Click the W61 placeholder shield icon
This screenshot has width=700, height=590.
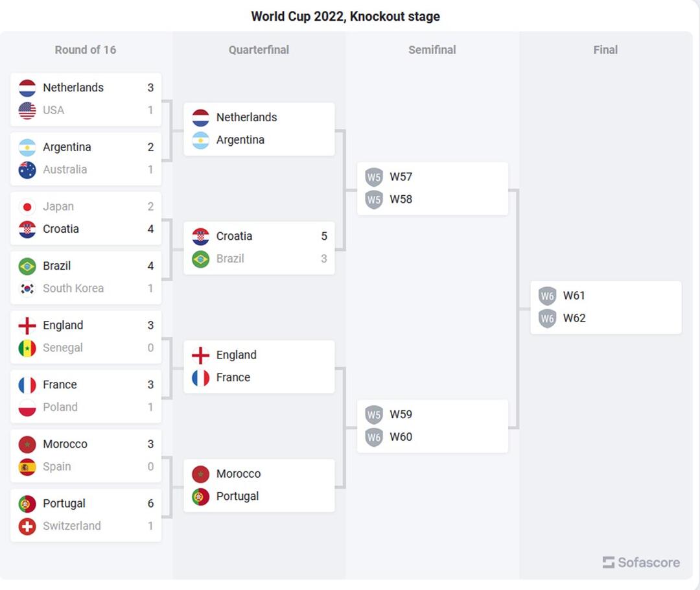[548, 296]
